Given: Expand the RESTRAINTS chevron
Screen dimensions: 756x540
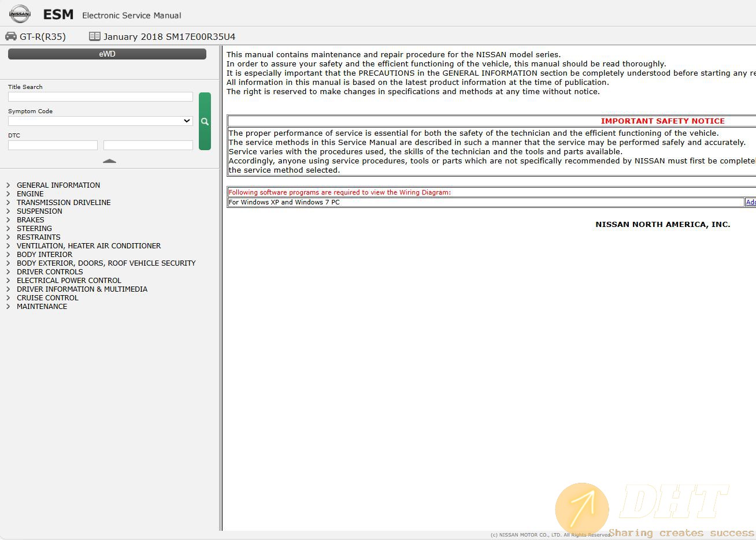Looking at the screenshot, I should (8, 237).
